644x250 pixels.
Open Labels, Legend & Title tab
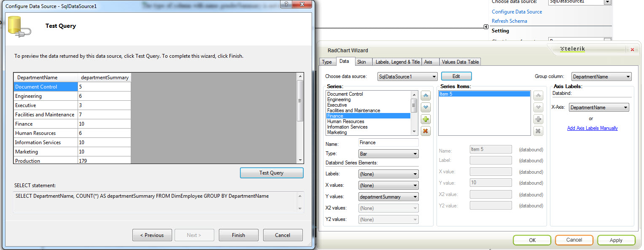[398, 62]
